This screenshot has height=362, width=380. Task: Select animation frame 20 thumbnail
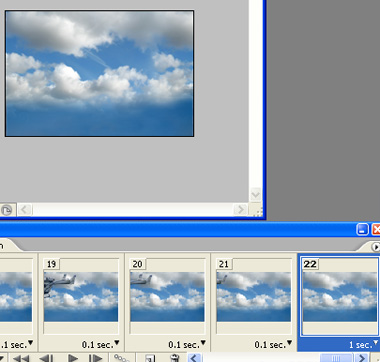point(167,296)
